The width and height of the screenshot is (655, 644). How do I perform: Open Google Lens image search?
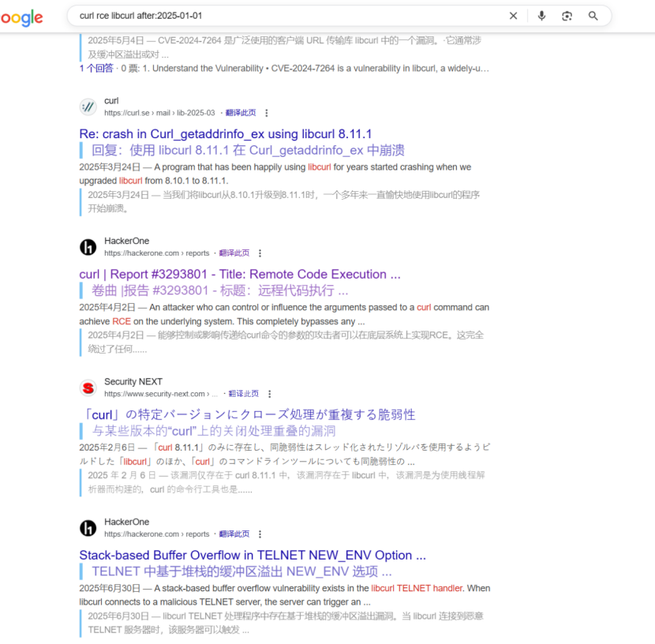[x=567, y=16]
